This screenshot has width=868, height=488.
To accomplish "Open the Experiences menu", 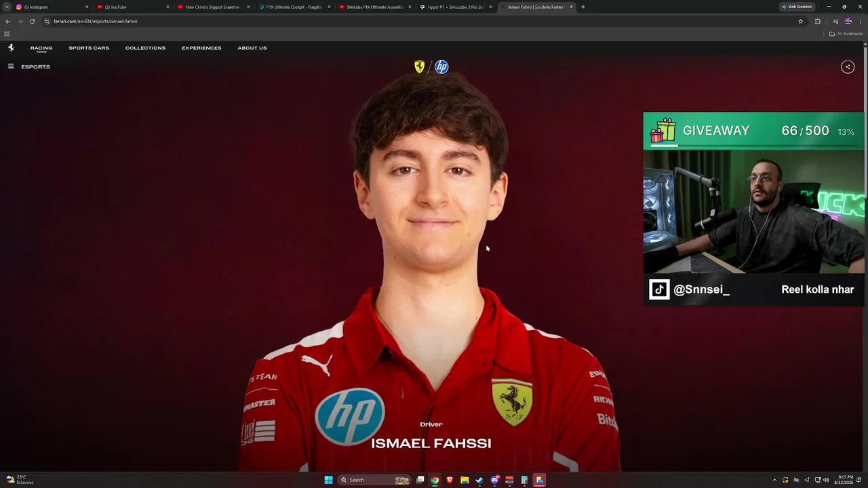I will (x=201, y=48).
